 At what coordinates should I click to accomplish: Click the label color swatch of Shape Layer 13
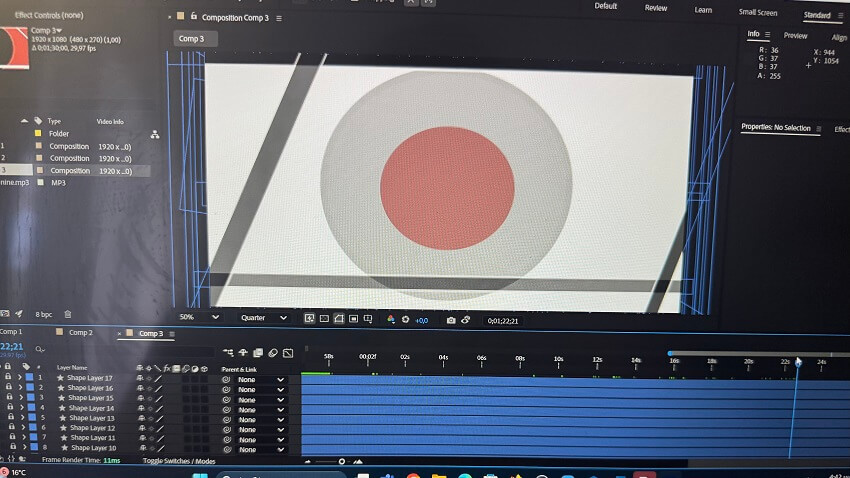tap(32, 417)
